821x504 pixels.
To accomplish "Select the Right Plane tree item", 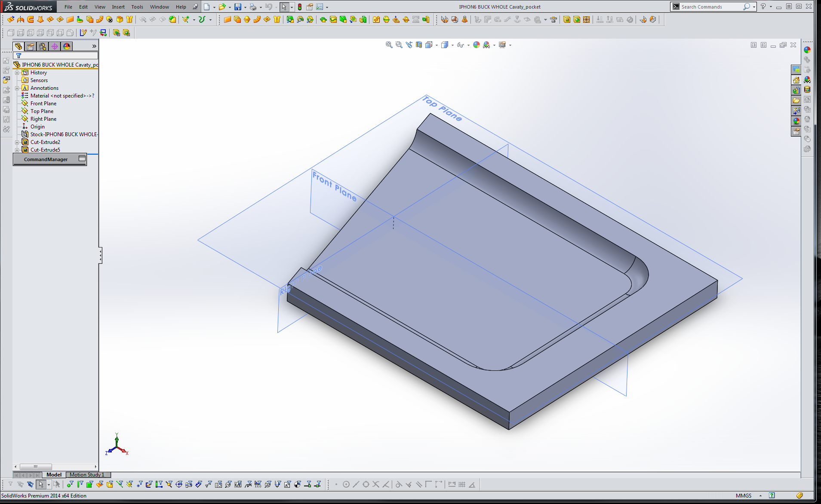I will click(x=43, y=119).
